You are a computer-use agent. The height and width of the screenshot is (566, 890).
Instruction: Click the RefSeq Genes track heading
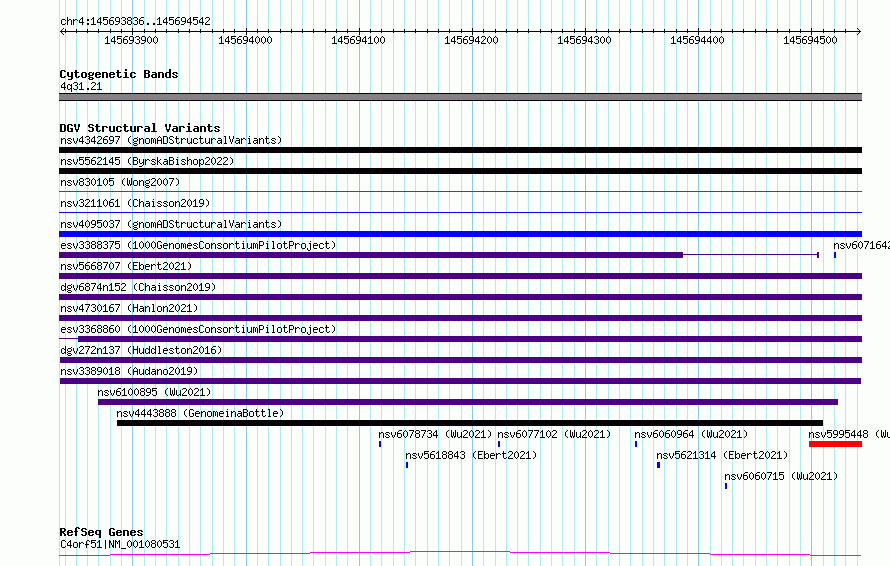[101, 532]
